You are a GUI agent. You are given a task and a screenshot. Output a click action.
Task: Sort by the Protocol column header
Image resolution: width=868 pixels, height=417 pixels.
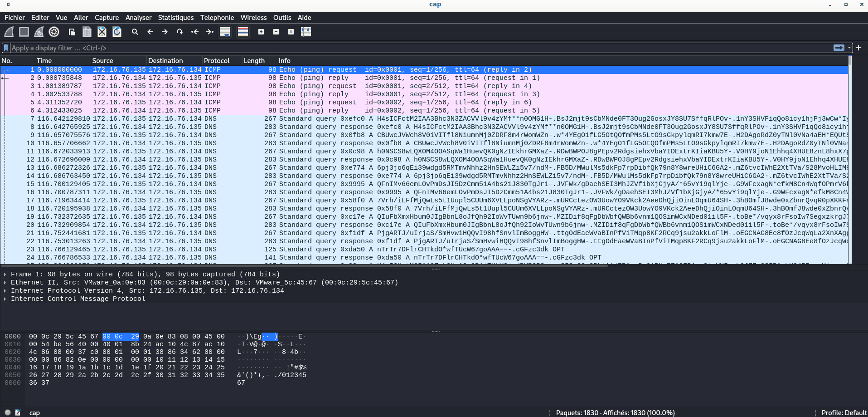222,61
